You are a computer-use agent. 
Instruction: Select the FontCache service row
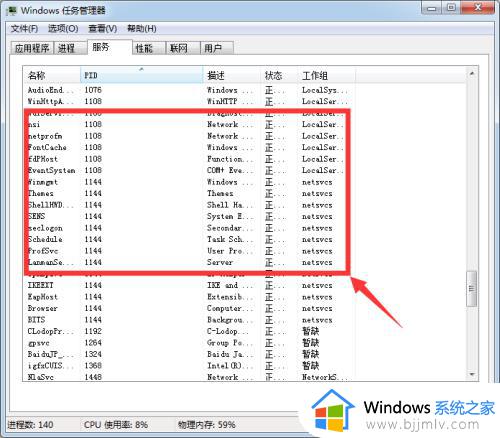tap(188, 147)
